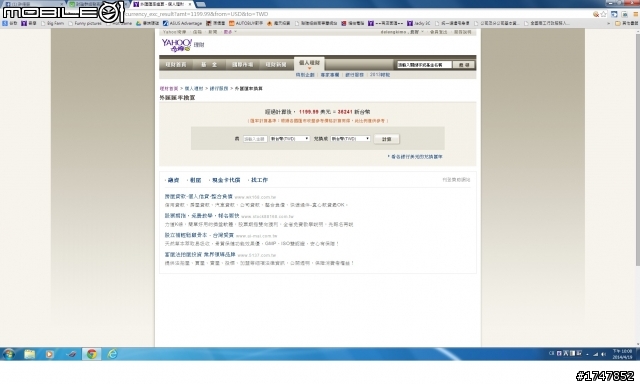Open the AUTOBUY bookmark
640x384 pixels.
[246, 23]
